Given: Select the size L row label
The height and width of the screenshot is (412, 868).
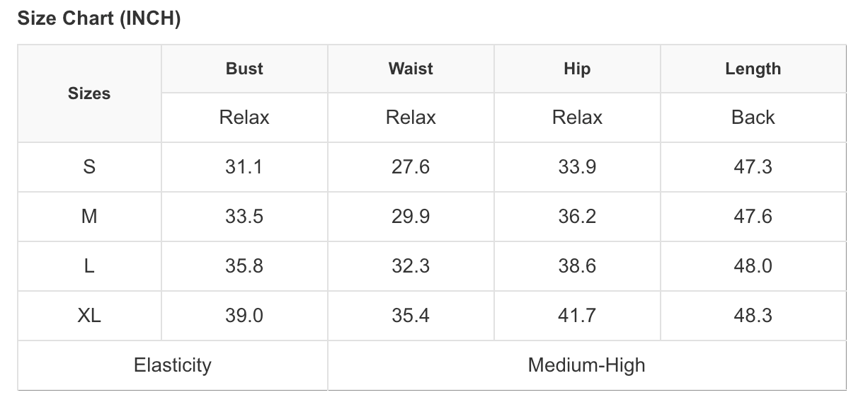Looking at the screenshot, I should 89,266.
